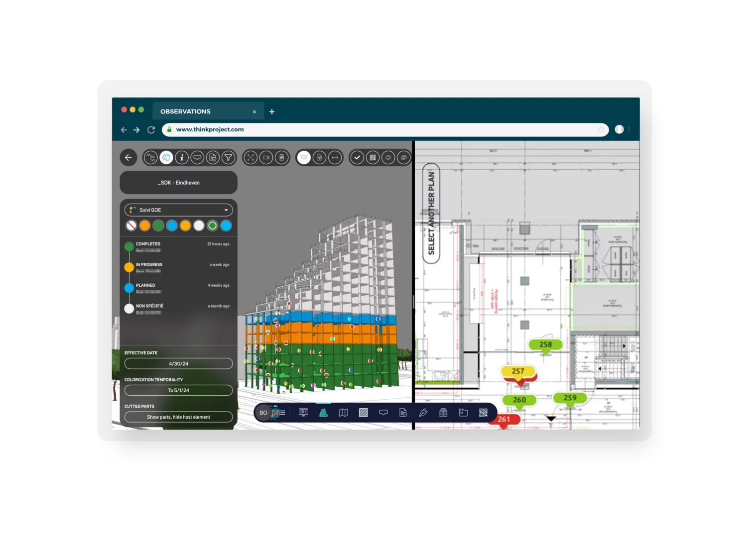Viewport: 747px width, 560px height.
Task: Click the SELECT ANOTHER PLAN button
Action: [x=431, y=213]
